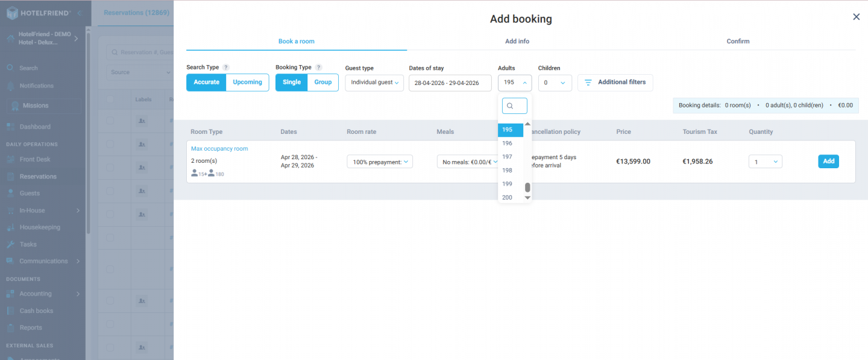The height and width of the screenshot is (360, 868).
Task: Open the Individual guest type dropdown
Action: (374, 81)
